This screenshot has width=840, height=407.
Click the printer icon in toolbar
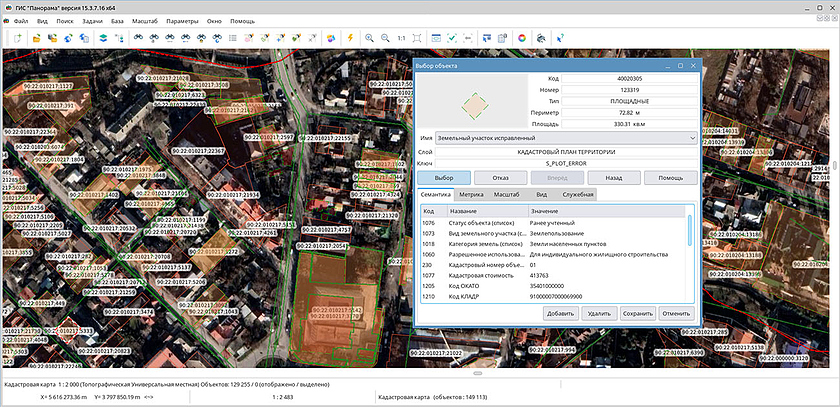540,37
